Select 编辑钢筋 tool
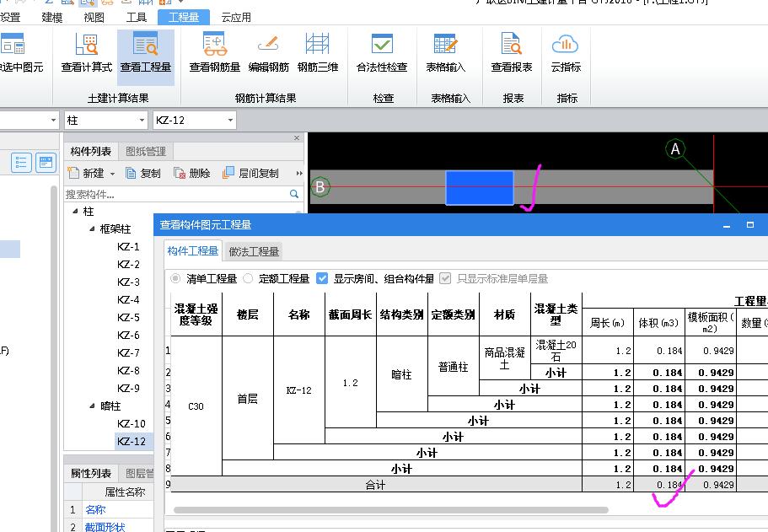Viewport: 768px width, 532px height. pos(268,52)
